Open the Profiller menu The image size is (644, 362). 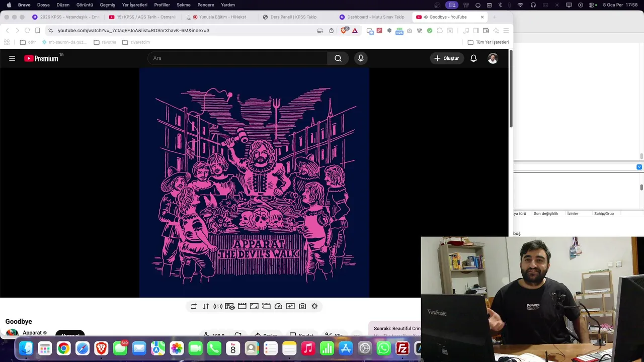(162, 5)
